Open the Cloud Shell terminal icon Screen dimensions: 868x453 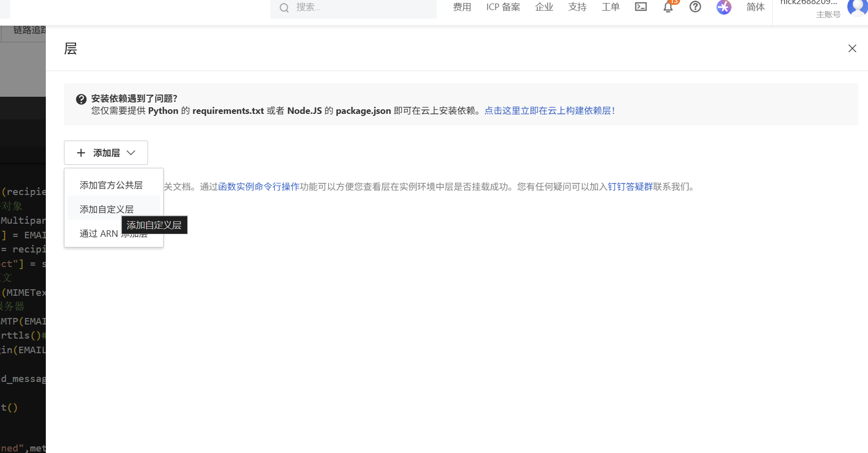coord(640,7)
